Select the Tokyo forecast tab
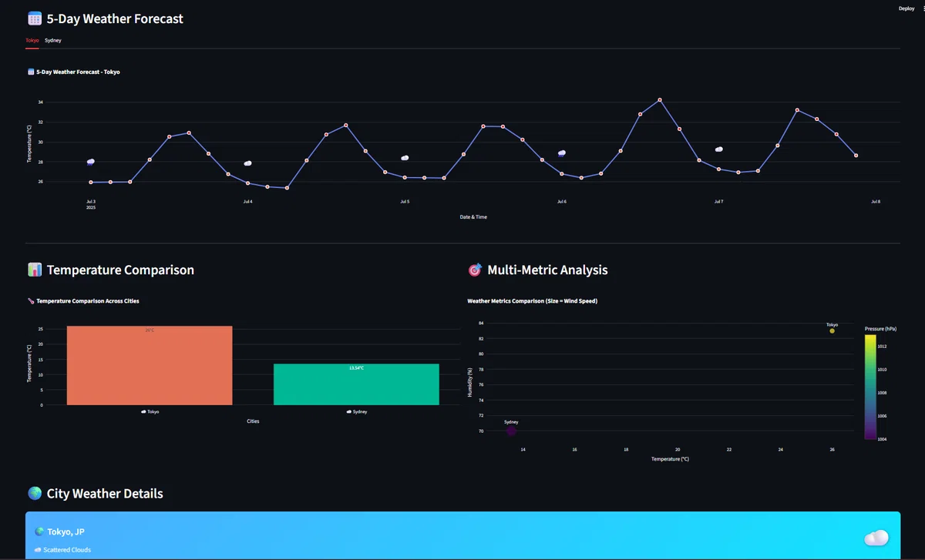925x560 pixels. pos(32,39)
